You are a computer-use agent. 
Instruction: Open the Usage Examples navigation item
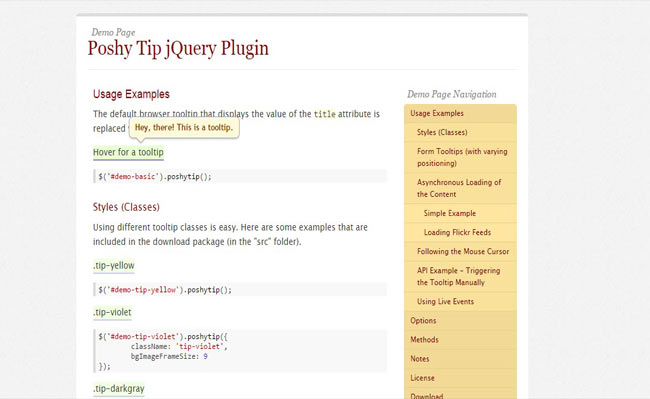click(x=460, y=114)
